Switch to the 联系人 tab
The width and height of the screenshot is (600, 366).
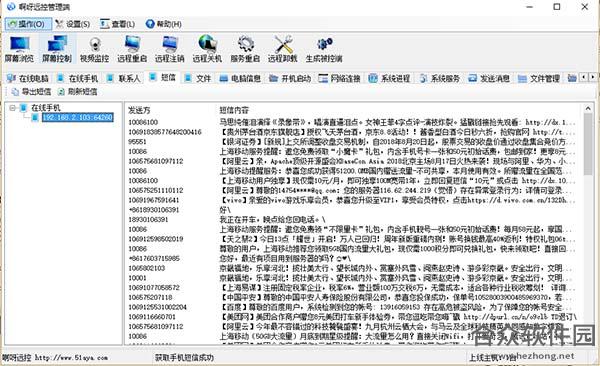point(124,78)
